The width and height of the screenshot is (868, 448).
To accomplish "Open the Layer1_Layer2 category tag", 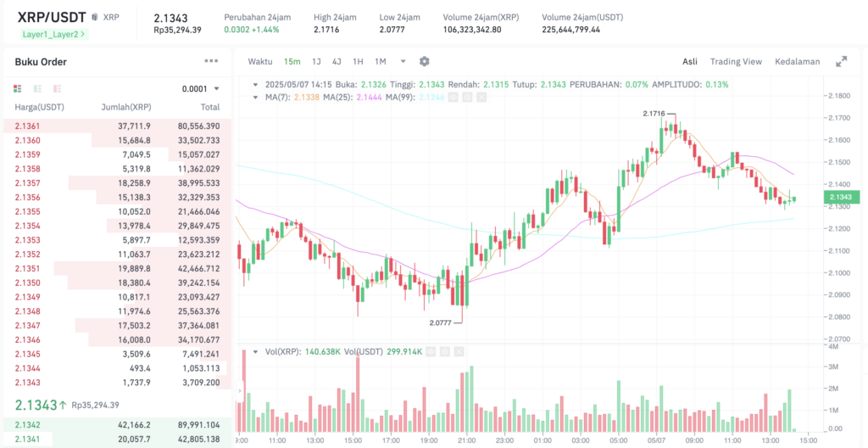I will click(53, 34).
